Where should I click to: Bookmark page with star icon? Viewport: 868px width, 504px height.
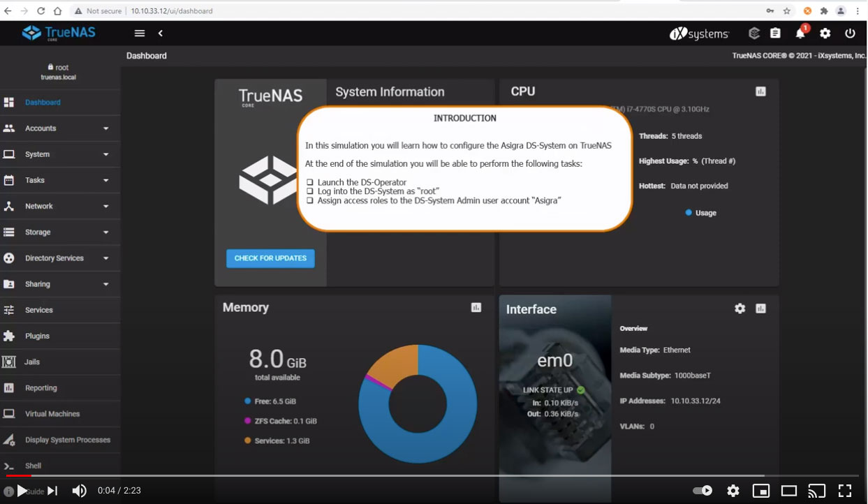(787, 11)
